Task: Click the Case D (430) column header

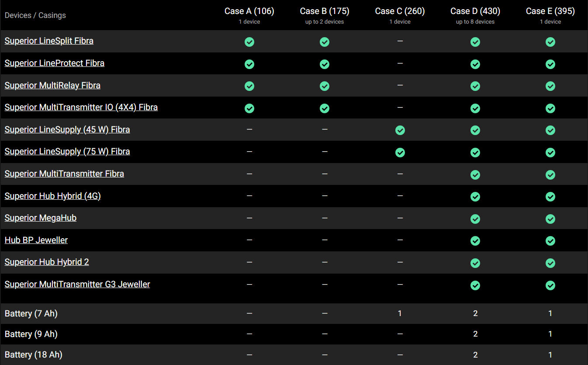Action: [475, 11]
